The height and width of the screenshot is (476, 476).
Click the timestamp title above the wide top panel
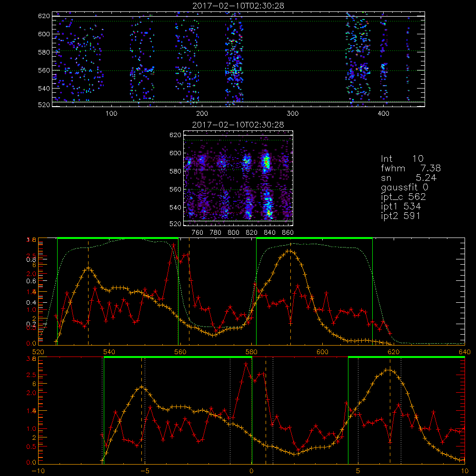coord(238,6)
